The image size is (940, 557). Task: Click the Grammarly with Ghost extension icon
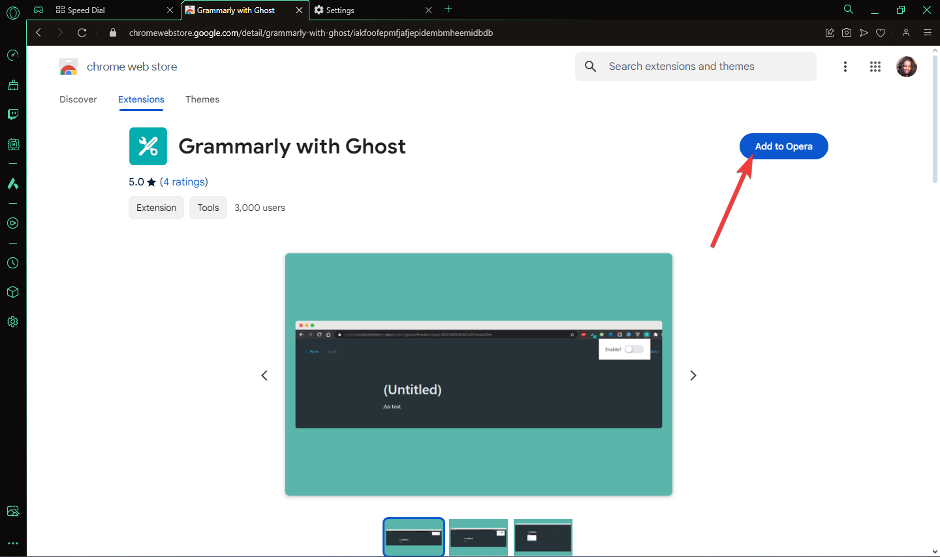click(x=148, y=146)
